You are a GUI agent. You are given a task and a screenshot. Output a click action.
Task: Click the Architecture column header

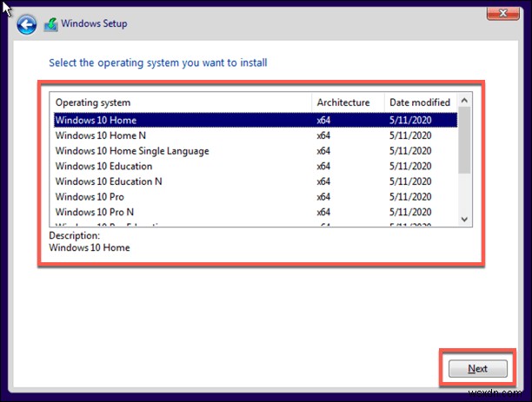tap(348, 102)
